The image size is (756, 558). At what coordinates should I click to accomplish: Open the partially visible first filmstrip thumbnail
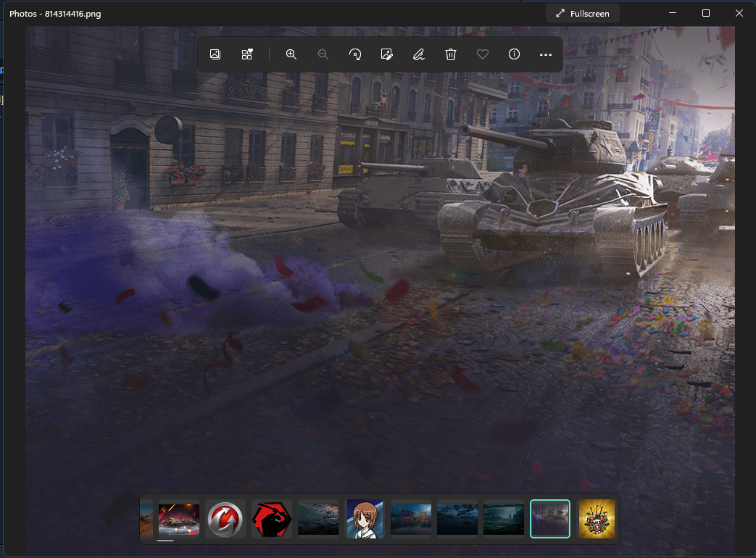pyautogui.click(x=146, y=519)
